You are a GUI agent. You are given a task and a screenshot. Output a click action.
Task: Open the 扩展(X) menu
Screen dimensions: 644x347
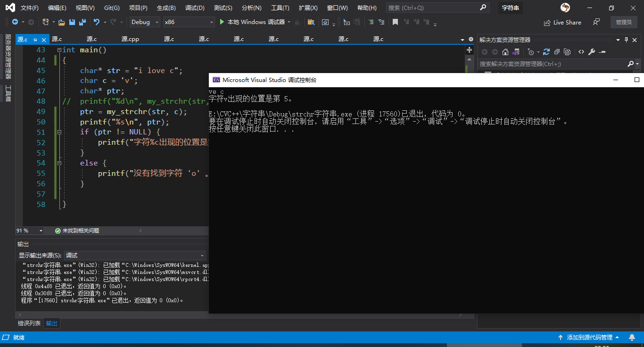[308, 8]
